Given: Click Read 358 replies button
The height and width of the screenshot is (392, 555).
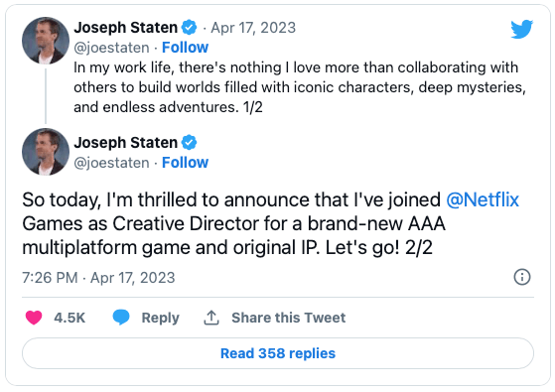Looking at the screenshot, I should (278, 353).
